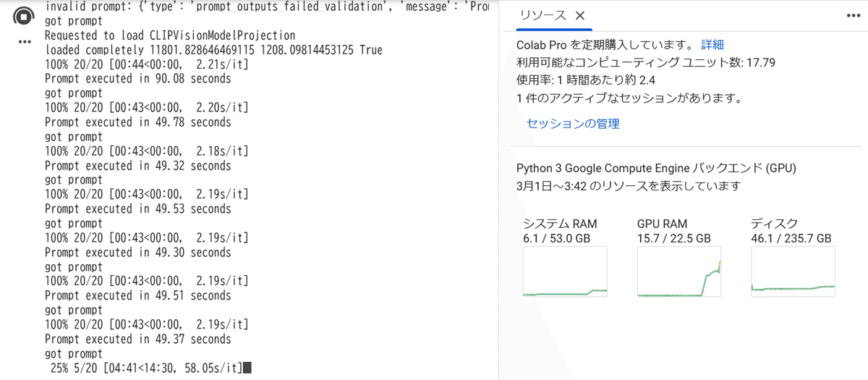868x380 pixels.
Task: Click the invalid prompt error line
Action: tap(266, 7)
